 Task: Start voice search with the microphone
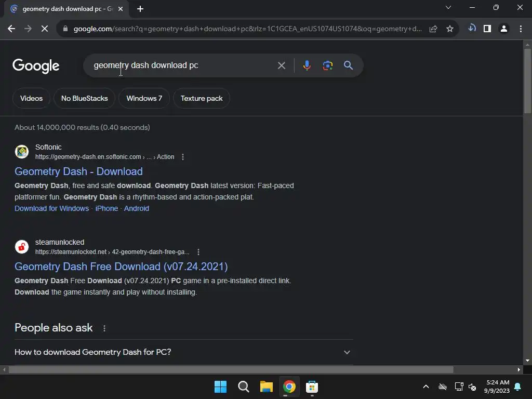pyautogui.click(x=307, y=65)
